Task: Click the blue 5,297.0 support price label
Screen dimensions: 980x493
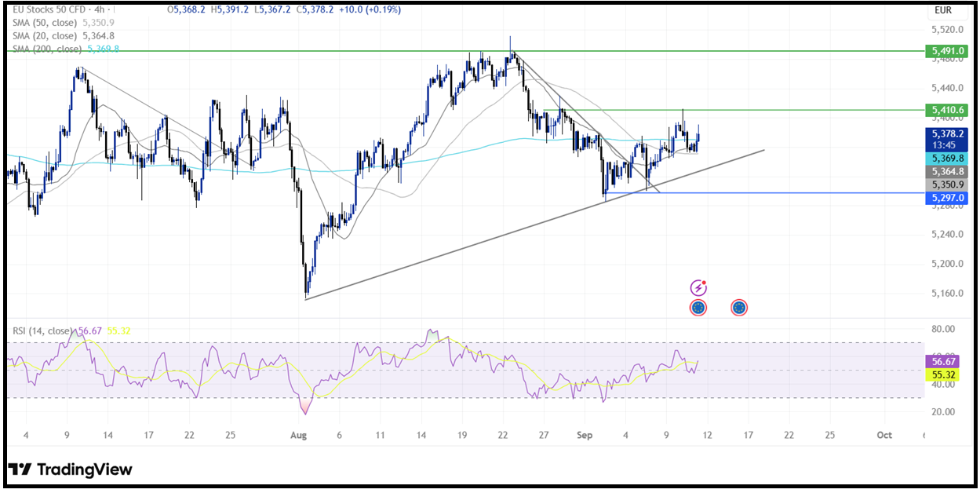Action: tap(947, 199)
